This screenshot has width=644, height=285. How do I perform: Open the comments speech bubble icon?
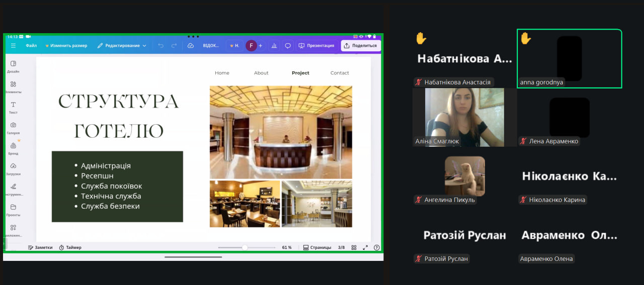(288, 46)
